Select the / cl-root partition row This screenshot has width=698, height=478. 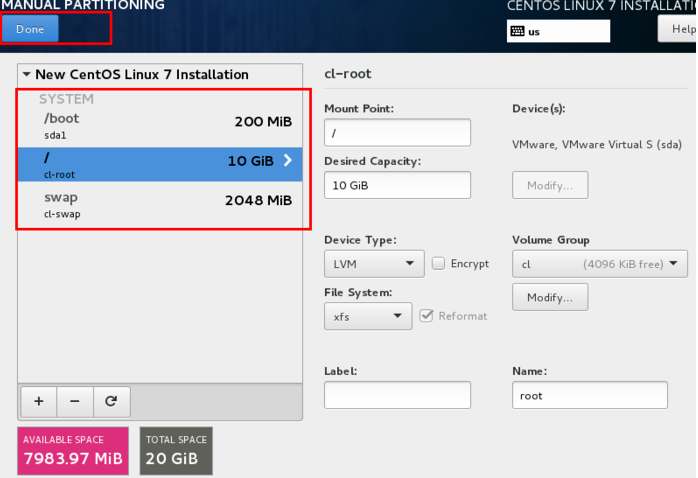[160, 164]
